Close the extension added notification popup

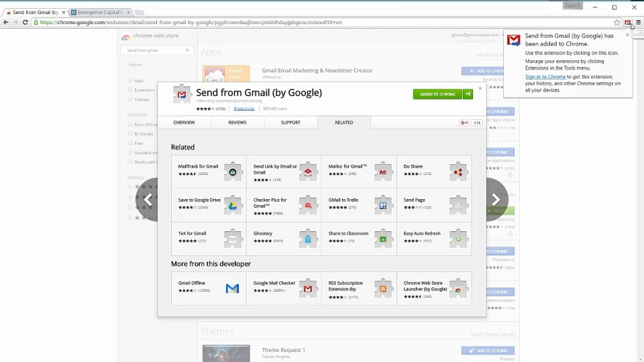[x=627, y=35]
